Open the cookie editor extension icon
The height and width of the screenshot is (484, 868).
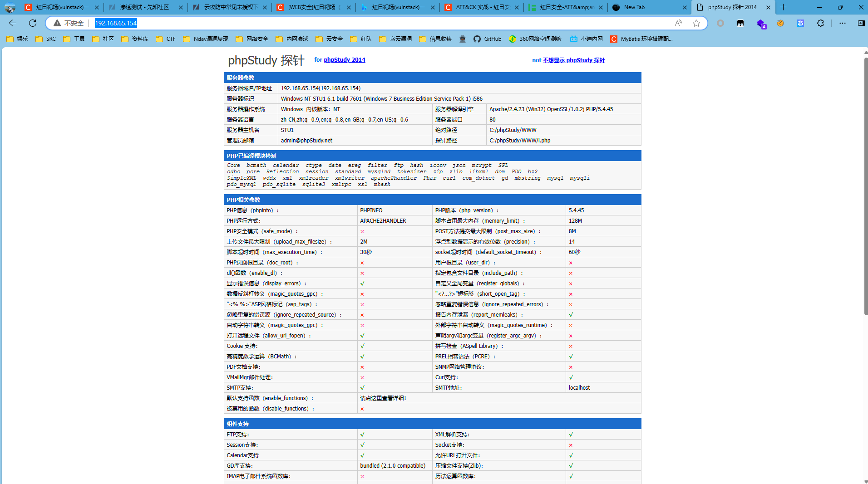click(x=780, y=23)
